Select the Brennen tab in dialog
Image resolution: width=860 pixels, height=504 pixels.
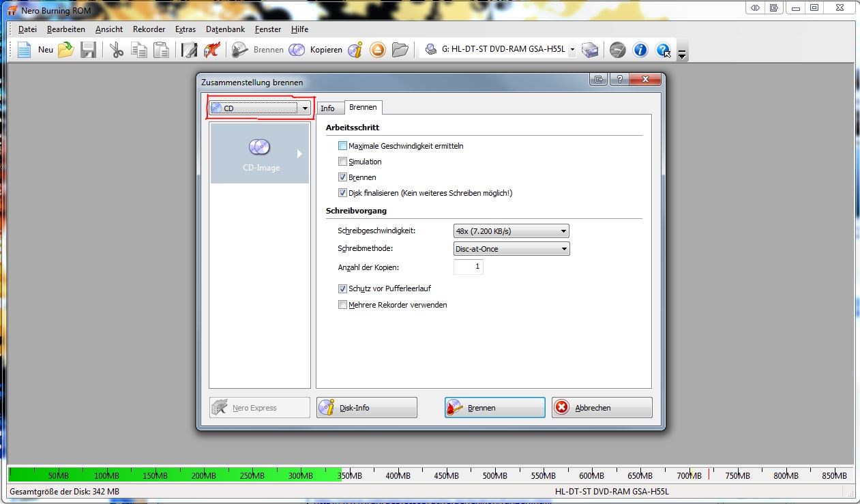point(363,108)
